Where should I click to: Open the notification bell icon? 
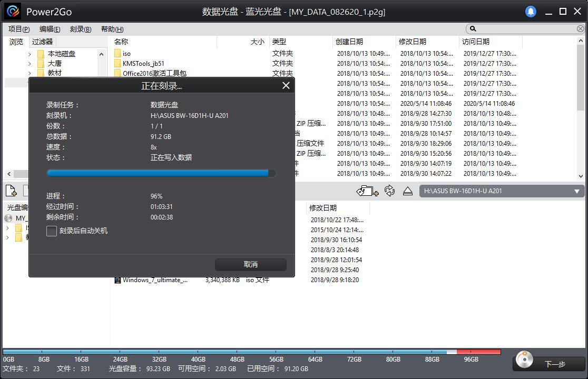(531, 12)
